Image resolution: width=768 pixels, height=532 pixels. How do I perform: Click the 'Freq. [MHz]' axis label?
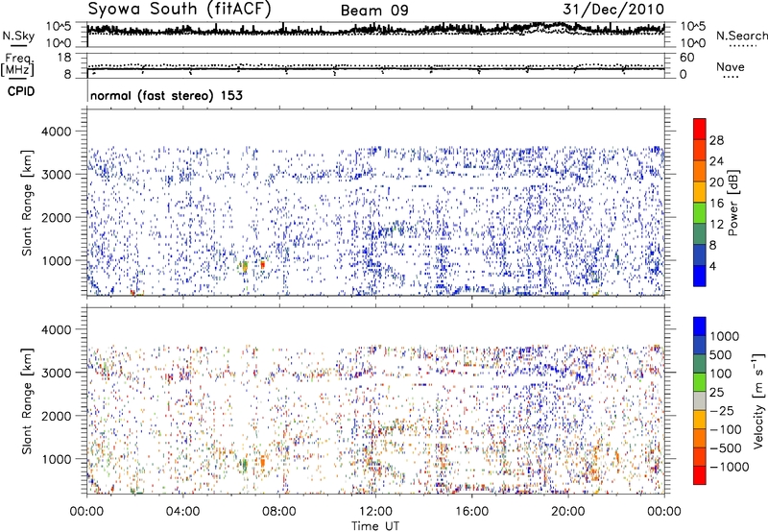tap(17, 64)
